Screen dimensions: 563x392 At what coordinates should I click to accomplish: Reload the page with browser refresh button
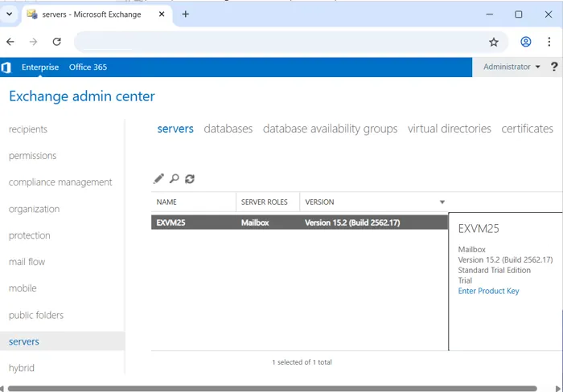click(57, 42)
